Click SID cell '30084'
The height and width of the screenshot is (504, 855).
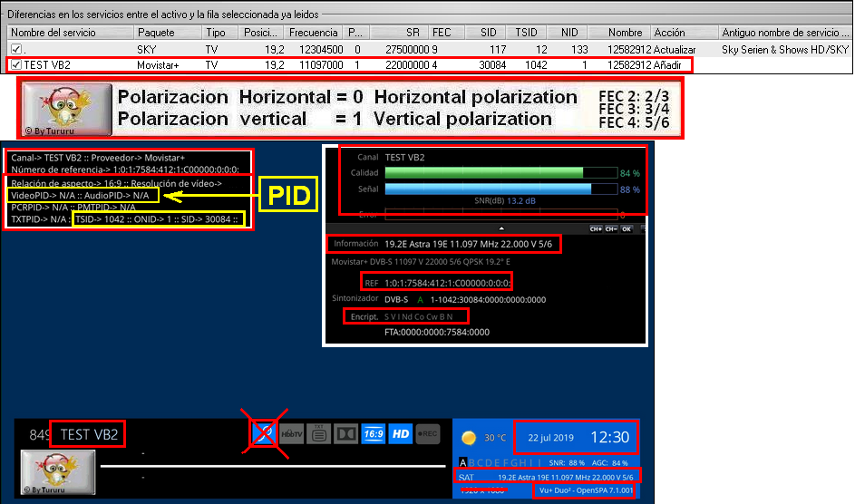tap(492, 65)
